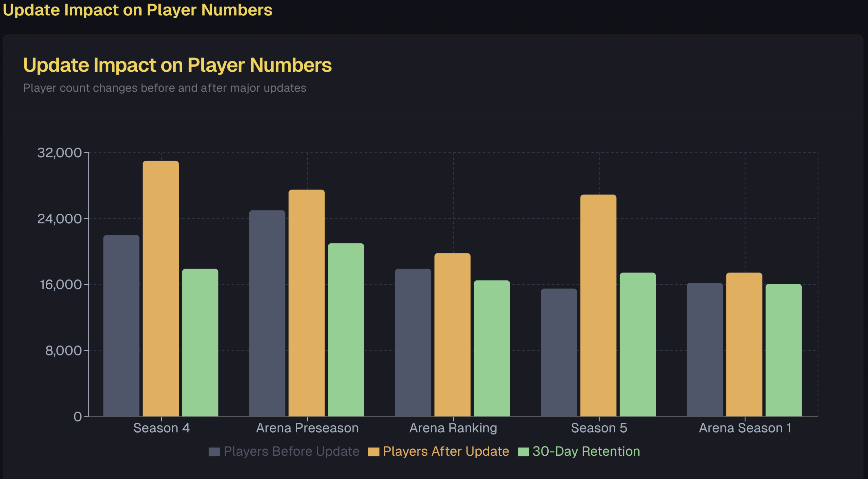Click the orange Players After Update legend swatch
This screenshot has height=479, width=868.
coord(373,451)
